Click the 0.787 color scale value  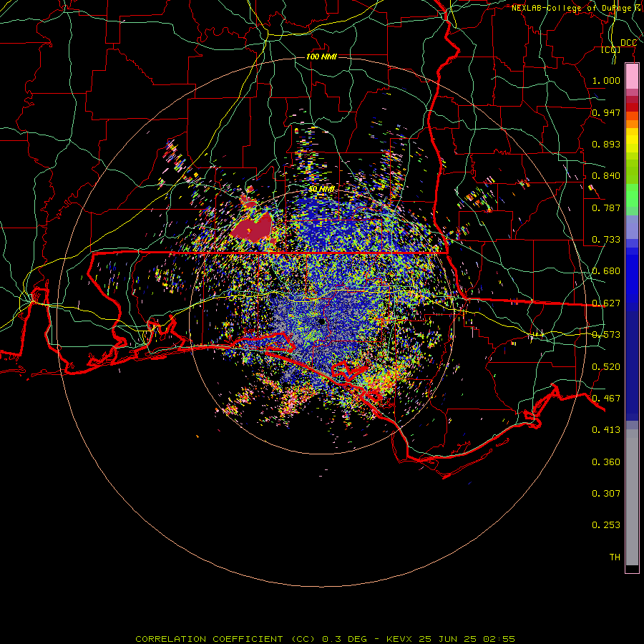606,208
